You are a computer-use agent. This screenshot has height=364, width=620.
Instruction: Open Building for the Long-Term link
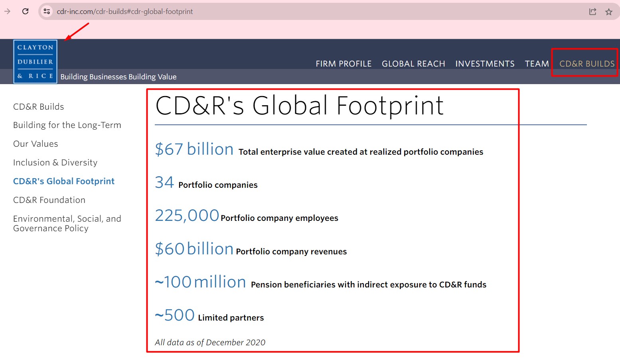[x=67, y=125]
